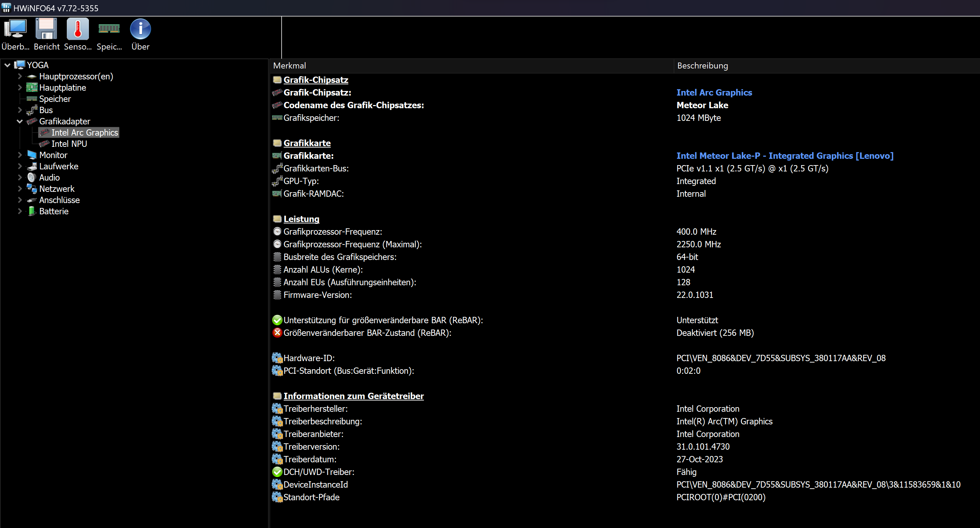
Task: Click the Bus icon in tree
Action: pos(32,110)
